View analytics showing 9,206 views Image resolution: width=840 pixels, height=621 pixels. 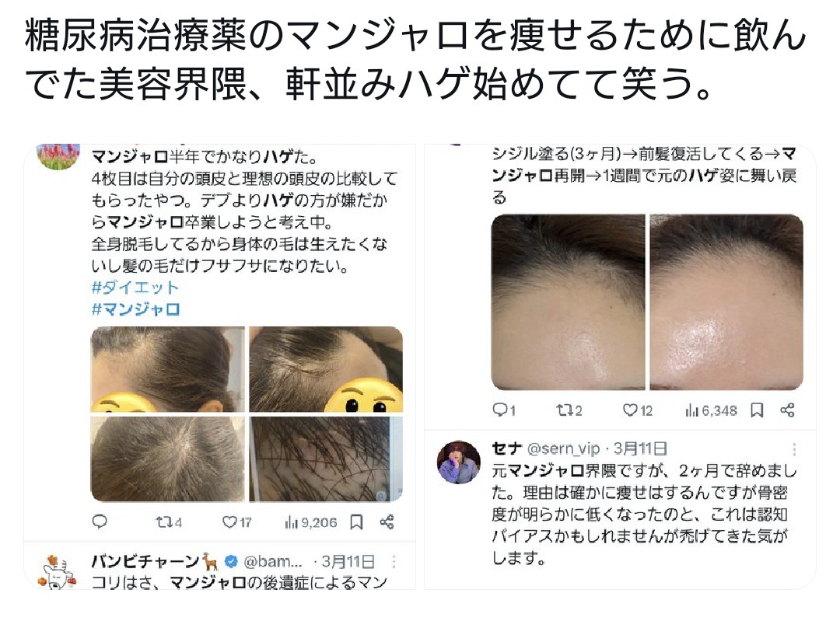[310, 522]
